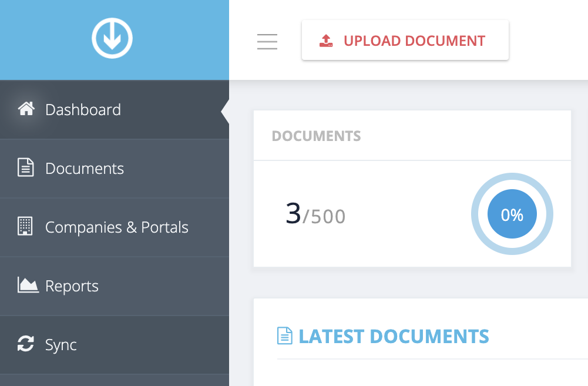Open Documents in the sidebar
This screenshot has width=588, height=386.
pyautogui.click(x=115, y=169)
